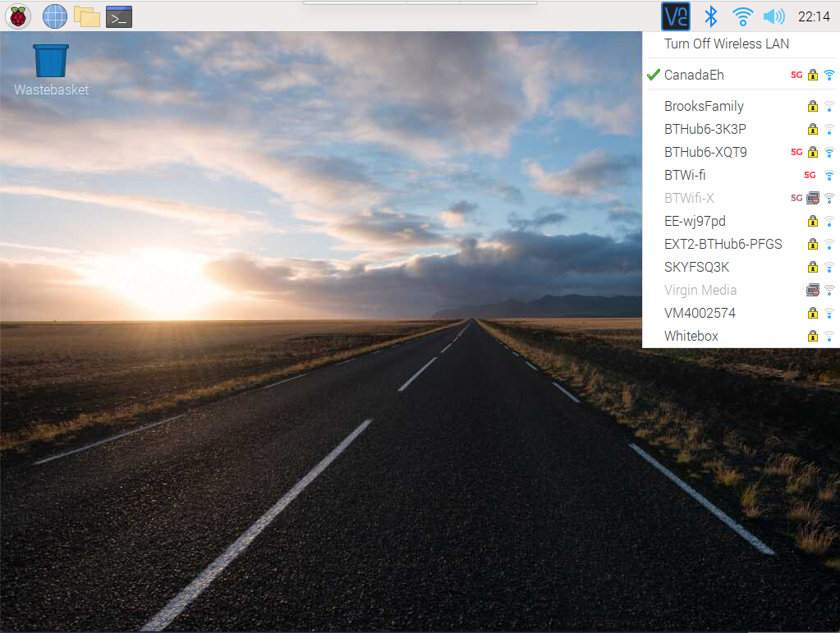Image resolution: width=840 pixels, height=633 pixels.
Task: Click the volume speaker icon
Action: [773, 16]
